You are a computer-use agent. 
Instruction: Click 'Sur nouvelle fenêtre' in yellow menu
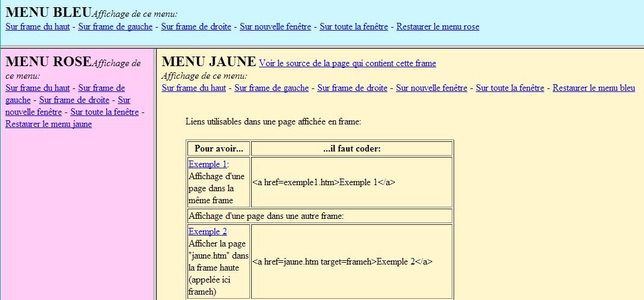(431, 88)
